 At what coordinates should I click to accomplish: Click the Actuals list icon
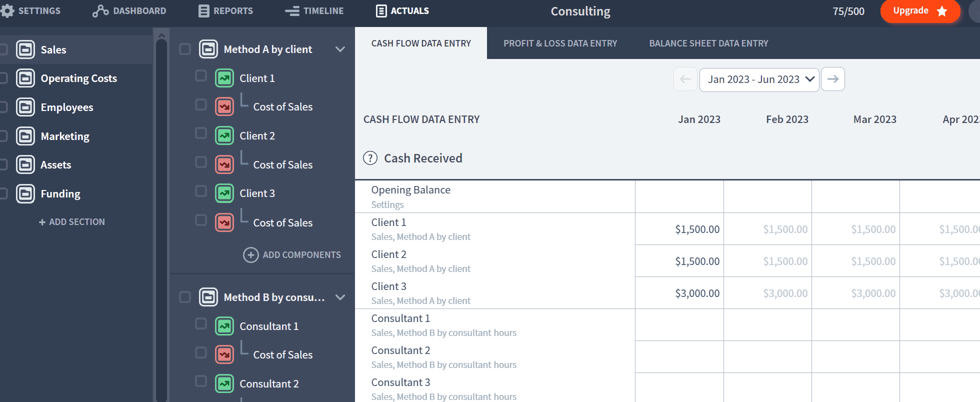click(x=381, y=11)
